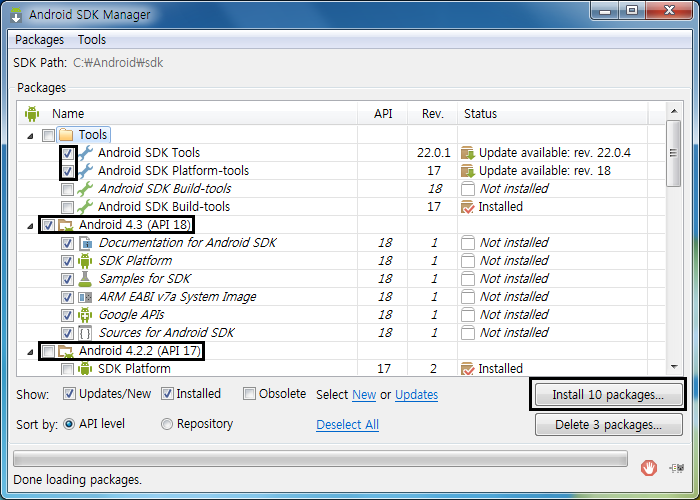This screenshot has height=500, width=700.
Task: Select the Google APIs row text
Action: coord(131,315)
